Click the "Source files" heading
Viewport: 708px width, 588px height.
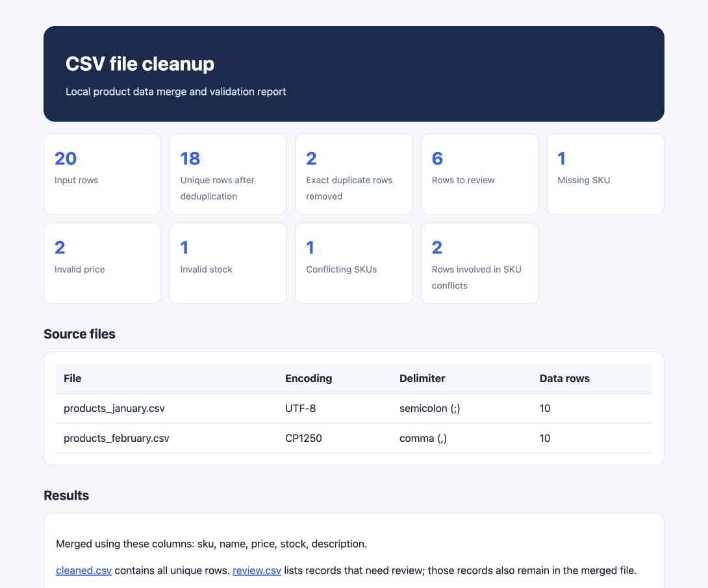pos(79,334)
